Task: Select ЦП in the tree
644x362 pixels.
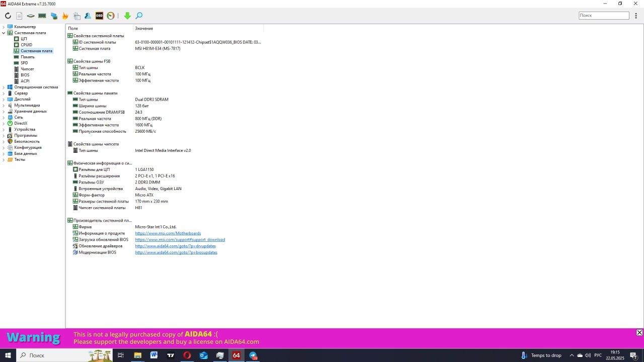Action: [x=24, y=39]
